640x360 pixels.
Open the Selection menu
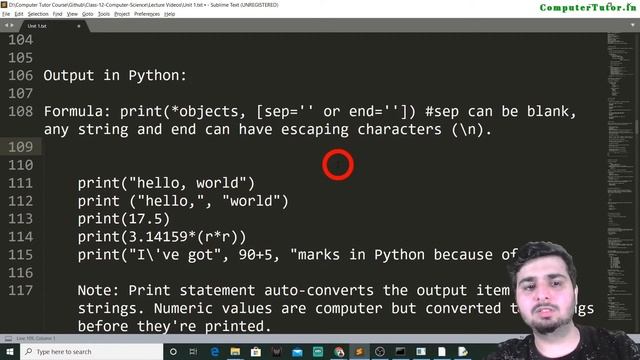point(38,14)
